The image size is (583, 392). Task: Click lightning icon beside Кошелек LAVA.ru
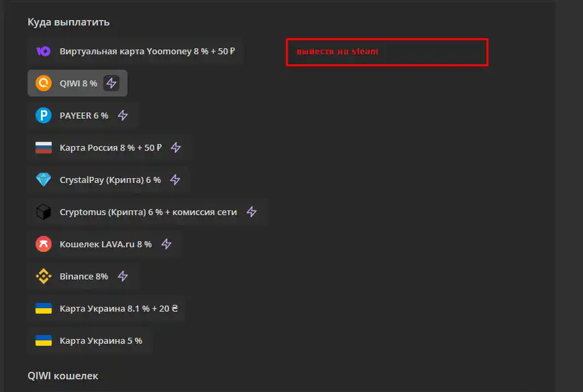tap(166, 244)
